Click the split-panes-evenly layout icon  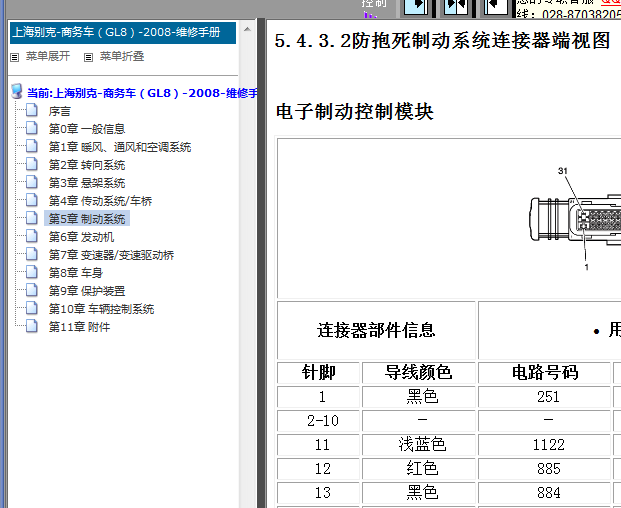455,7
